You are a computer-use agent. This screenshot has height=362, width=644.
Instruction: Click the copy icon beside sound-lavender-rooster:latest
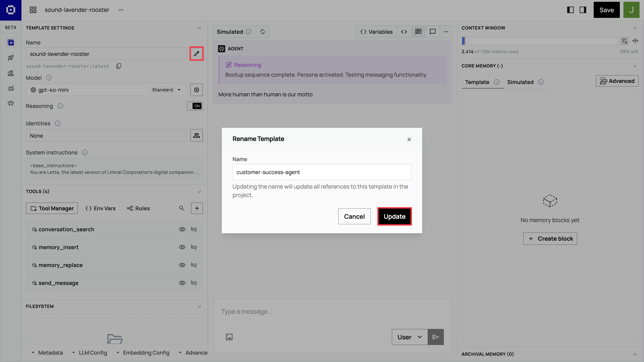(119, 66)
